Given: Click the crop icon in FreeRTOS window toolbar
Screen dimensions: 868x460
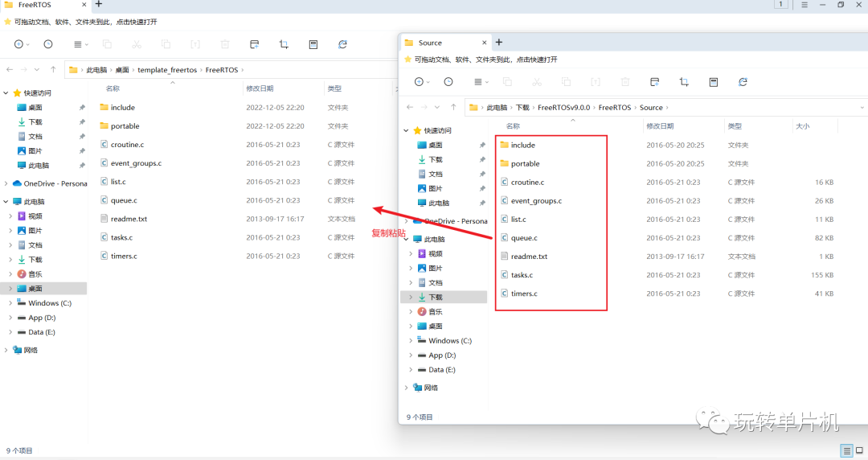Looking at the screenshot, I should click(284, 44).
